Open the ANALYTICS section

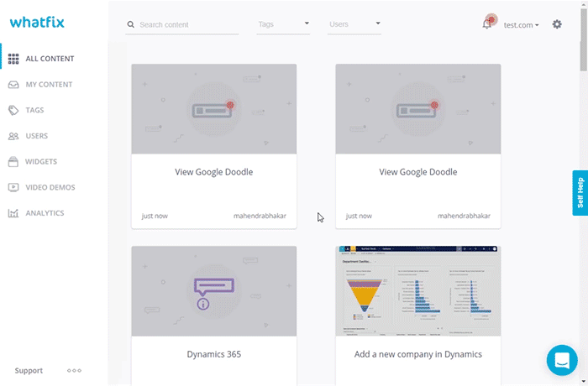coord(45,213)
